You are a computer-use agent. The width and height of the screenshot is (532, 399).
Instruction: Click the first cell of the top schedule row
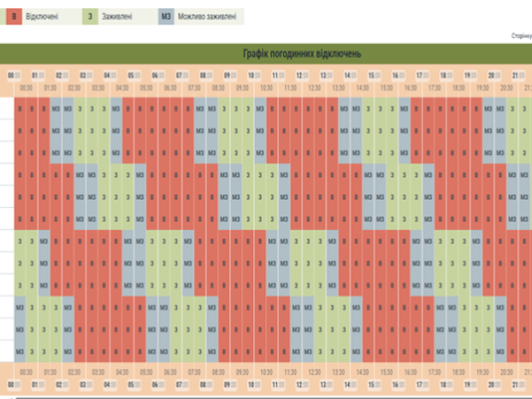(20, 109)
